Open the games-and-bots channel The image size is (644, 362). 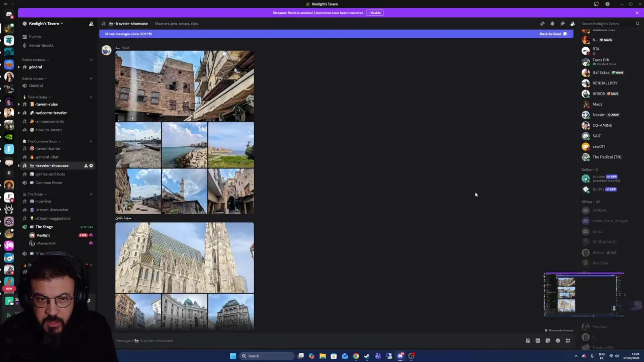pos(57,174)
